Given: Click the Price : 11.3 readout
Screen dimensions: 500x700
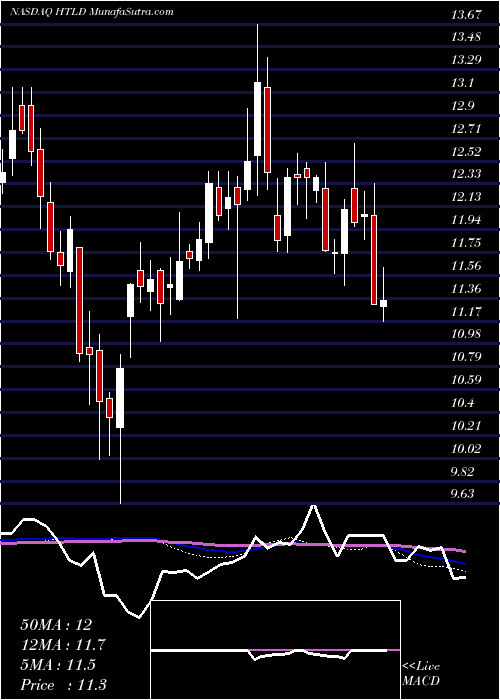Looking at the screenshot, I should point(63,685).
